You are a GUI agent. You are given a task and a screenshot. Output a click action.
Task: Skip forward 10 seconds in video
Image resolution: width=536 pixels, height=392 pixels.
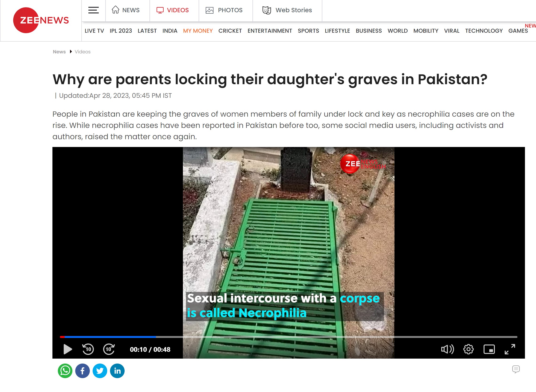[x=109, y=349]
